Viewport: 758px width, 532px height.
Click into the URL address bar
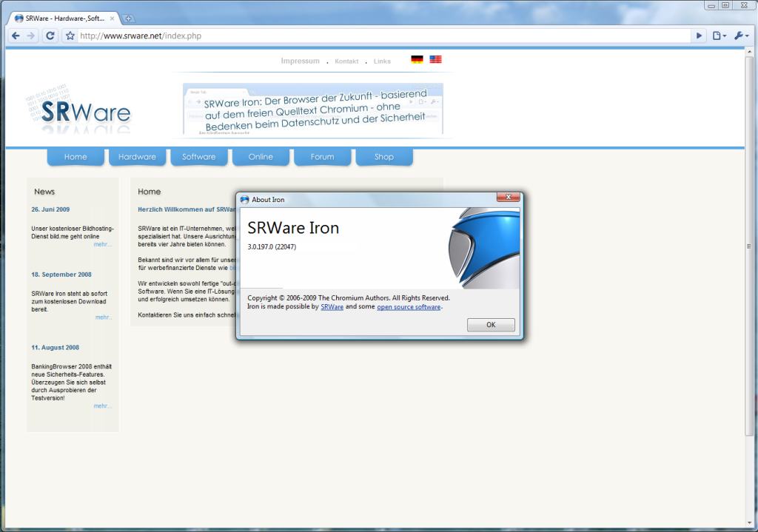coord(370,36)
